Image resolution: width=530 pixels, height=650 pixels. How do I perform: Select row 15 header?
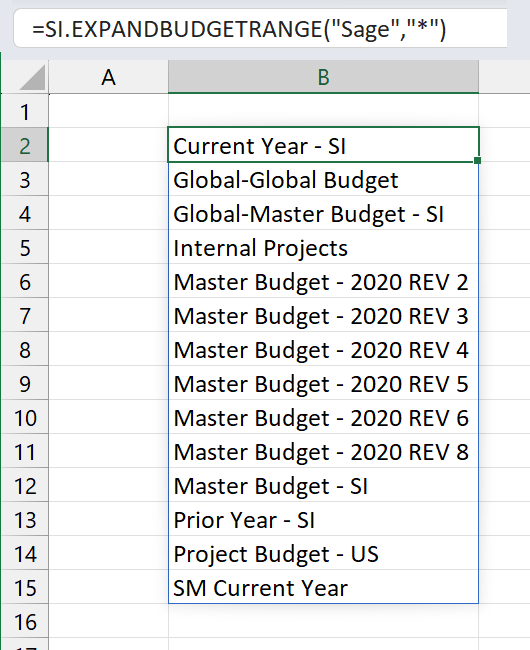coord(24,587)
